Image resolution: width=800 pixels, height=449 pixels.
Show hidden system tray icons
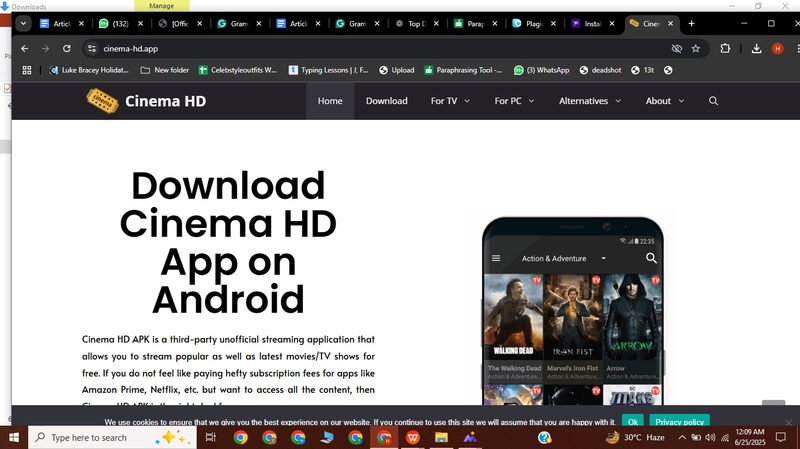[682, 438]
